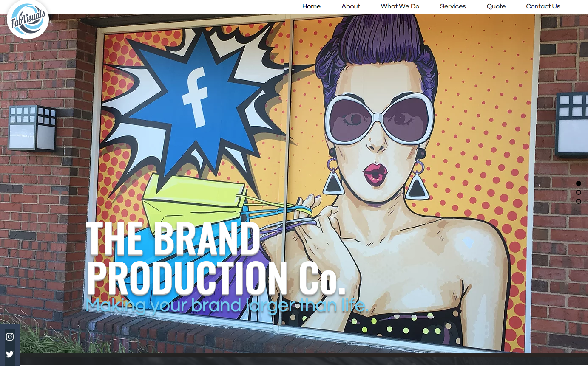
Task: Select the first filled slide indicator dot
Action: (579, 183)
